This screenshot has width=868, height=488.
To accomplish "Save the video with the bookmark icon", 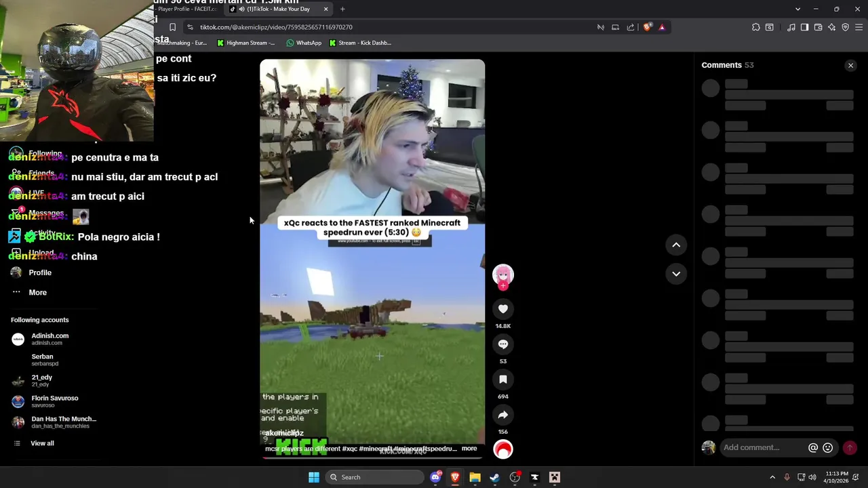I will pyautogui.click(x=503, y=380).
